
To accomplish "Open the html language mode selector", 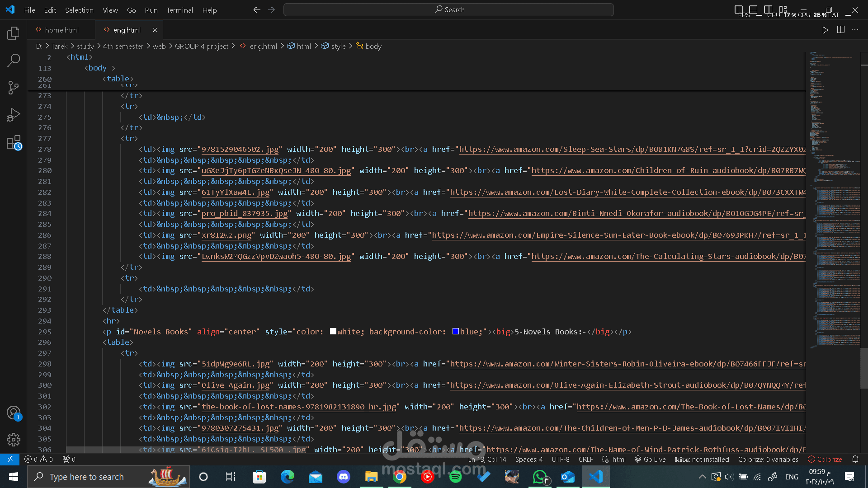I will coord(619,459).
